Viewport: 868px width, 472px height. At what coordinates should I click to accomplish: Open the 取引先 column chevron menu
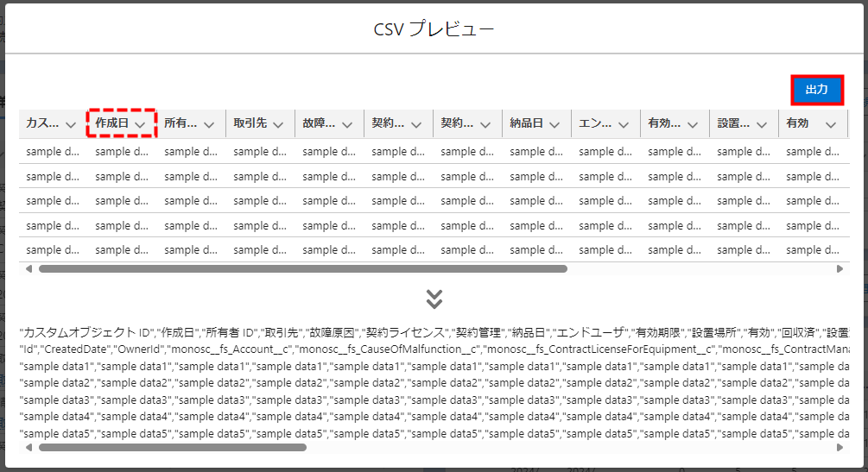(x=278, y=124)
